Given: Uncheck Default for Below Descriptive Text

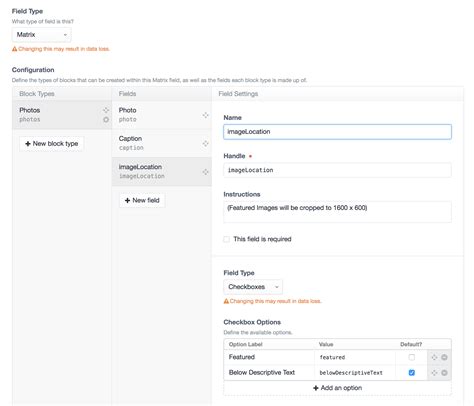Looking at the screenshot, I should [412, 373].
